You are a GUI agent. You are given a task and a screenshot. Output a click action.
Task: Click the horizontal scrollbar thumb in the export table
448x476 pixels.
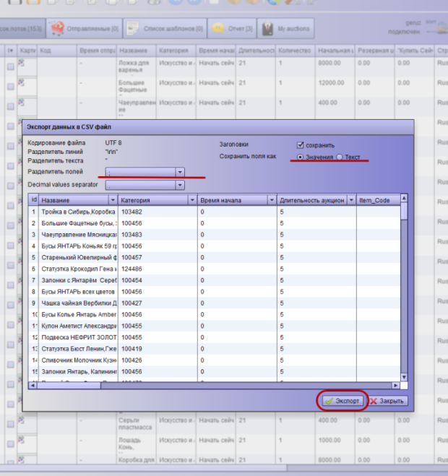tap(69, 385)
